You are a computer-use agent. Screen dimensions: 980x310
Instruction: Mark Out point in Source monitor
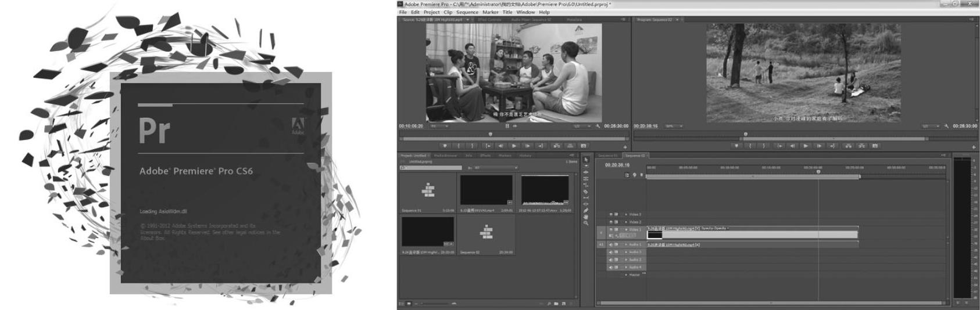click(x=472, y=146)
